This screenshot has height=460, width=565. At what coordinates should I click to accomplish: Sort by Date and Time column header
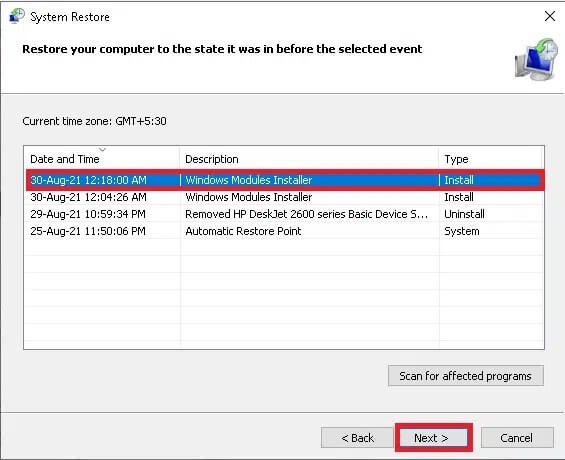tap(102, 159)
